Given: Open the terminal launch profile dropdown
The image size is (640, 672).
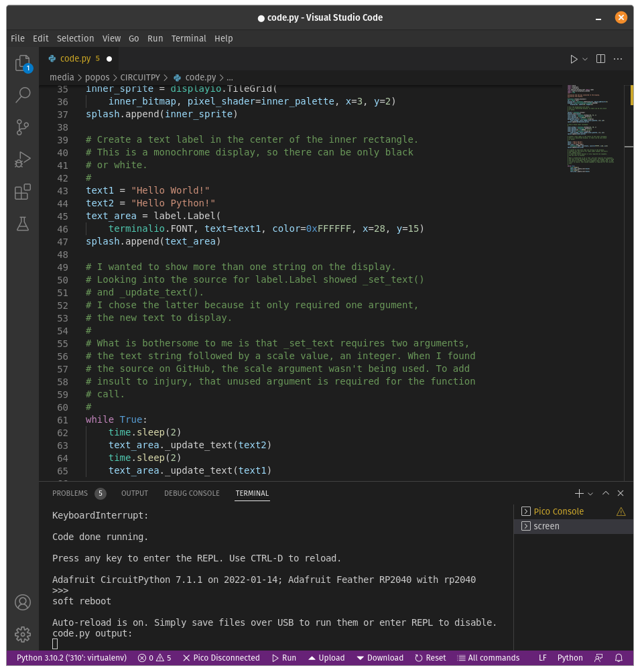Looking at the screenshot, I should [x=590, y=494].
